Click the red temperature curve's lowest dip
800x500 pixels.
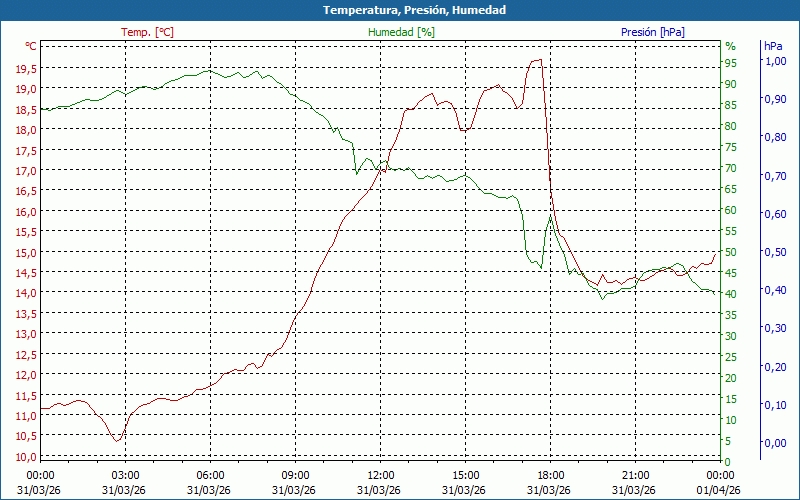118,440
